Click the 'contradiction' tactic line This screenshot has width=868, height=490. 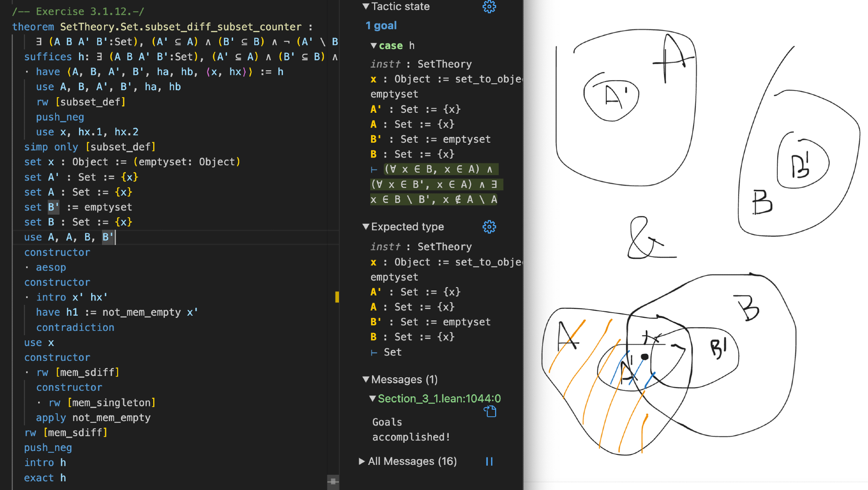click(75, 327)
